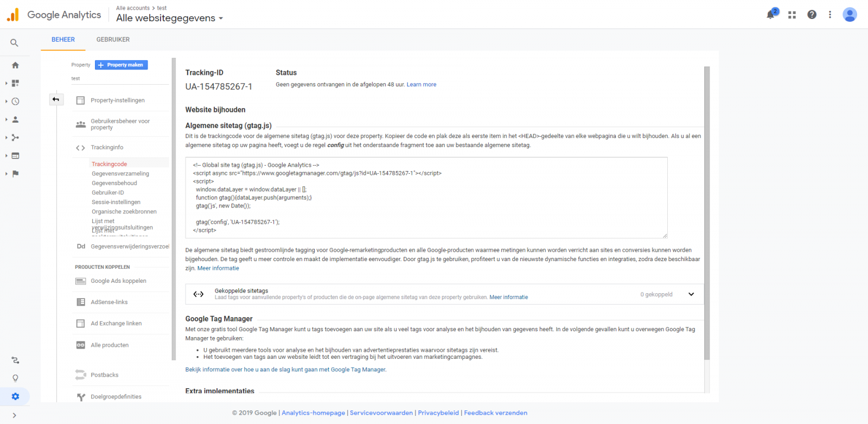Open the Privacybeleid footer link
This screenshot has width=868, height=424.
click(438, 413)
